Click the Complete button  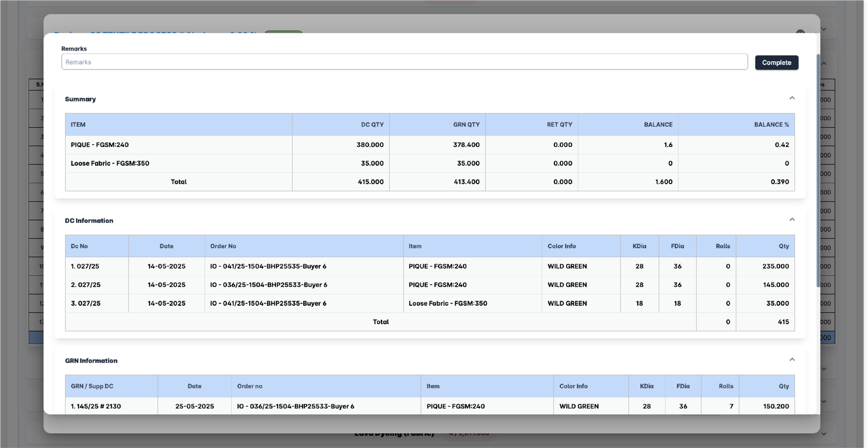click(x=776, y=62)
